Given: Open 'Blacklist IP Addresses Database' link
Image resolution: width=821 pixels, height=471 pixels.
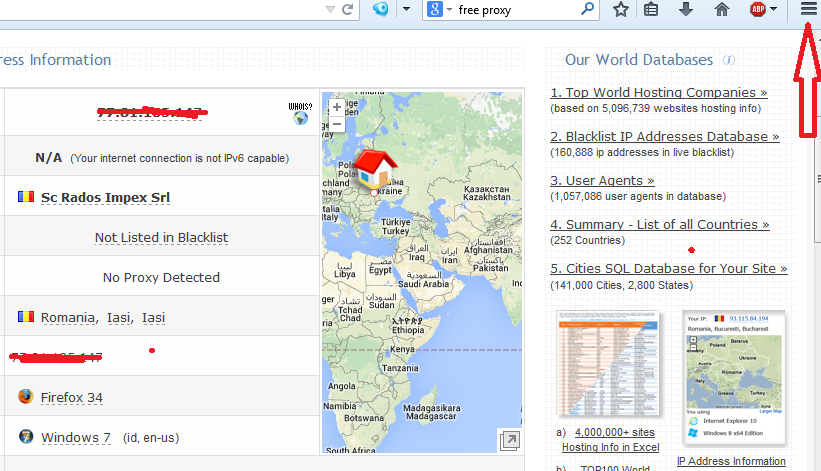Looking at the screenshot, I should (664, 137).
